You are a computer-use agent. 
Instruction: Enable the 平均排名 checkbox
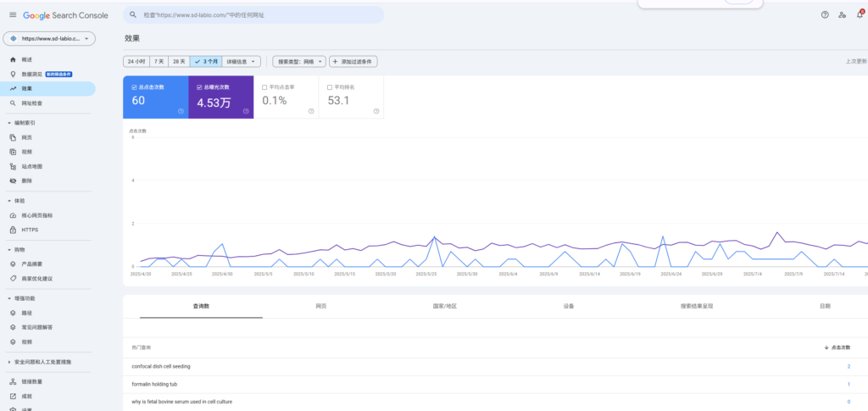click(x=331, y=86)
